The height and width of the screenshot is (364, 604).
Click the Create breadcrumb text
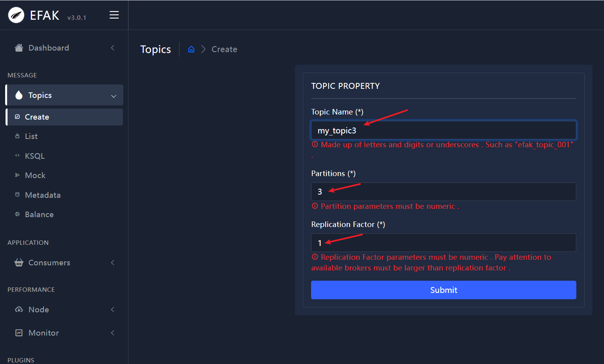point(224,49)
